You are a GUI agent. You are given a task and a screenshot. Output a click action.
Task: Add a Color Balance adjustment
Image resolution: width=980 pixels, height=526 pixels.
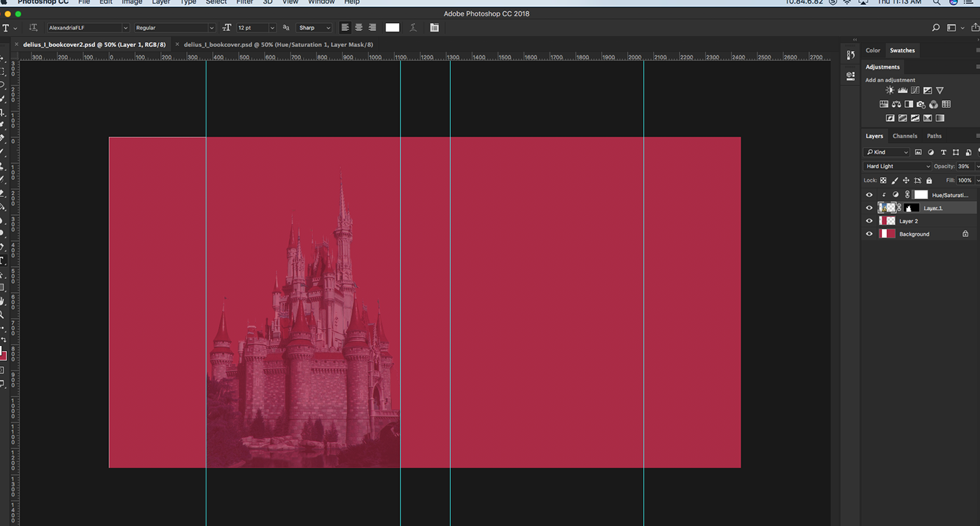[x=896, y=104]
